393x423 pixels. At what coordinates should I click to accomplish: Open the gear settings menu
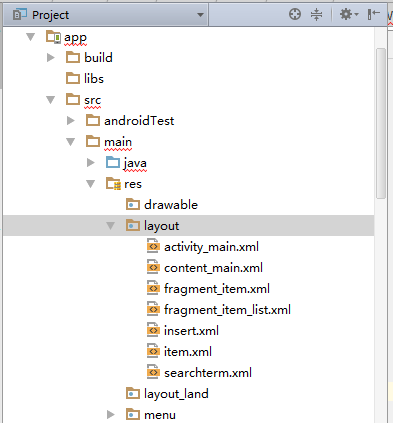click(349, 14)
